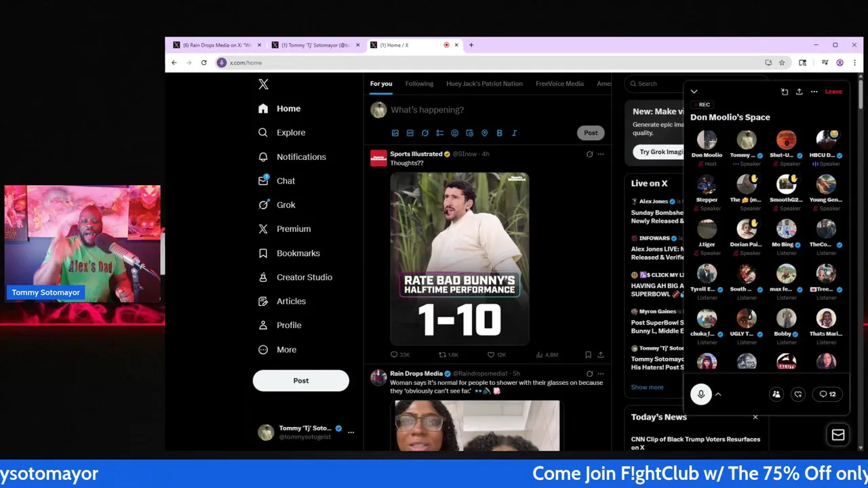
Task: Pop out the Space panel icon
Action: click(x=785, y=91)
